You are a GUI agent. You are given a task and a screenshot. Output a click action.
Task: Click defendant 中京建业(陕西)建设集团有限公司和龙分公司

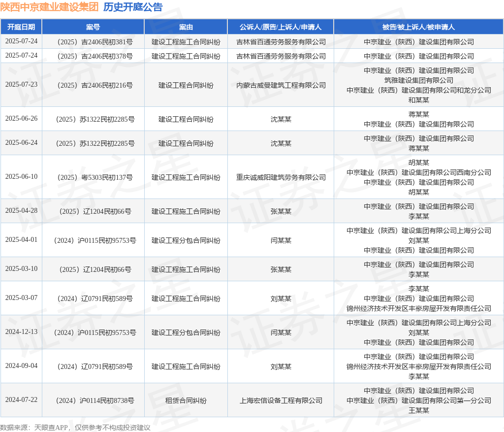(418, 90)
